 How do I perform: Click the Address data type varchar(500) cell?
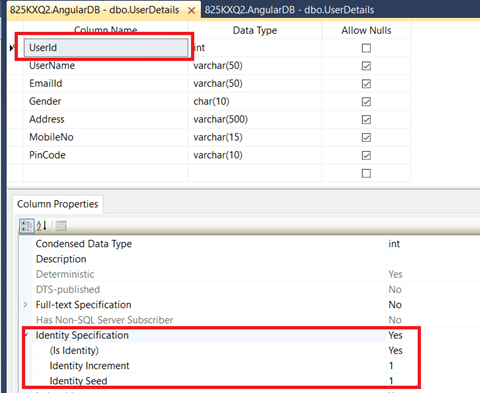(x=255, y=119)
